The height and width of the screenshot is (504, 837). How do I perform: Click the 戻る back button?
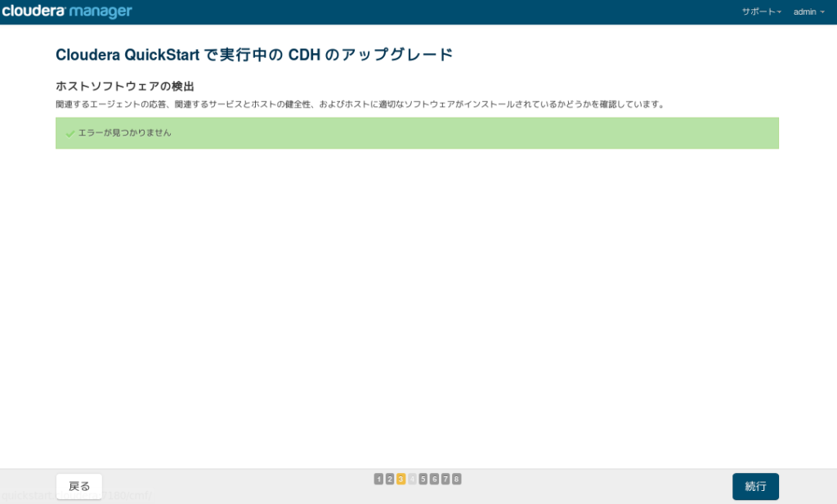(79, 486)
